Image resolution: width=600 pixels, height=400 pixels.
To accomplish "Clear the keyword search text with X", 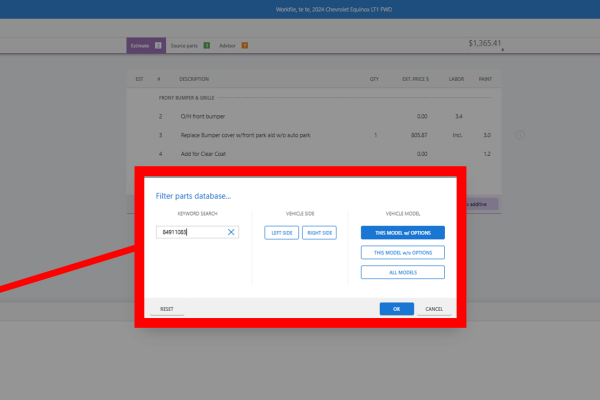I will point(231,232).
